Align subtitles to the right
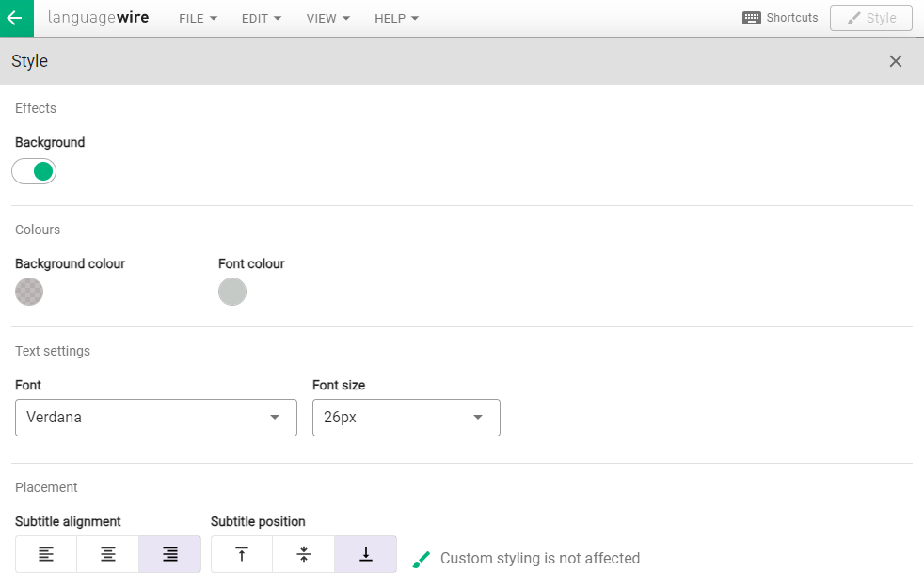 (169, 554)
